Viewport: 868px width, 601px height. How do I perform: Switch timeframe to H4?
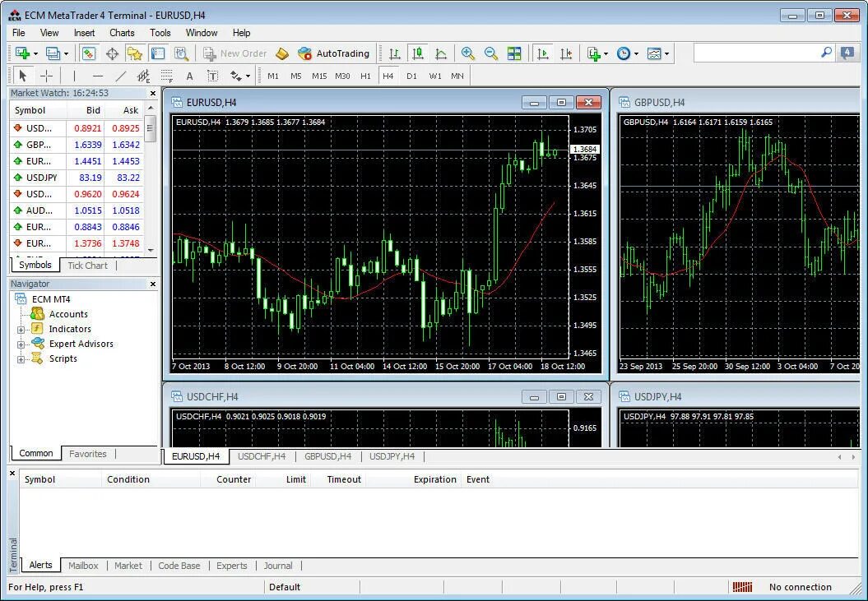click(x=388, y=76)
